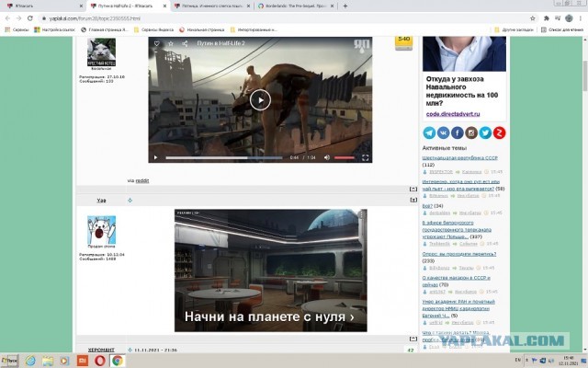This screenshot has height=368, width=588.
Task: Open the Yaa user profile link
Action: [x=101, y=201]
